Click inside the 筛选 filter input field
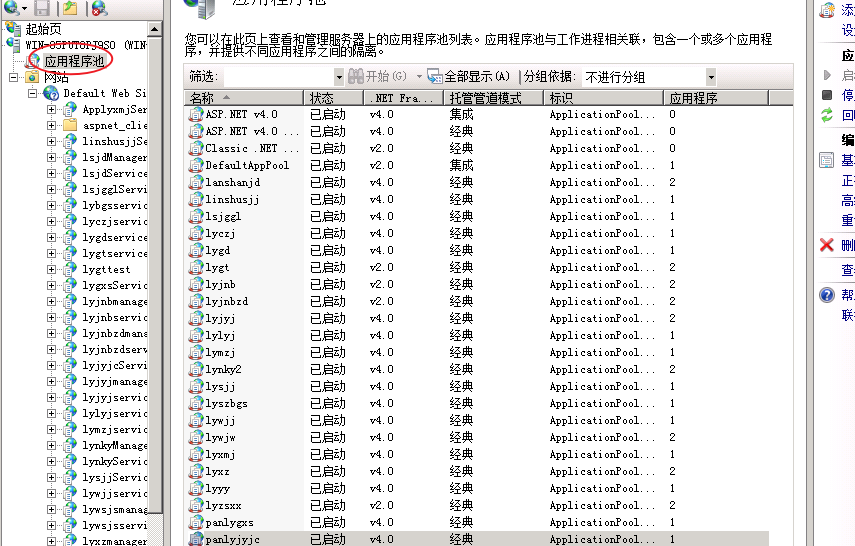 pos(278,77)
